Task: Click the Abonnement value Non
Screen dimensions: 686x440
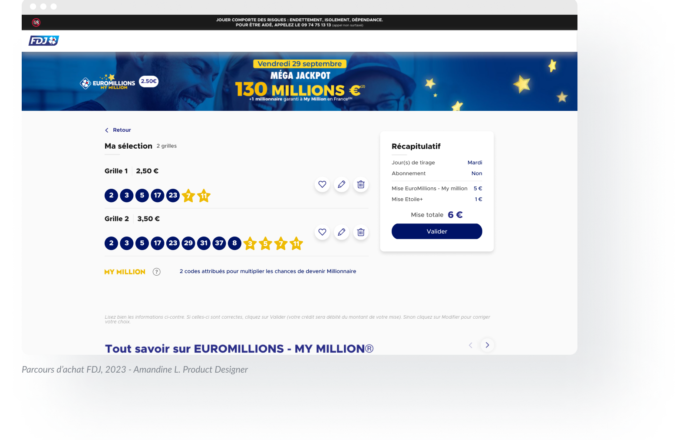Action: 476,174
